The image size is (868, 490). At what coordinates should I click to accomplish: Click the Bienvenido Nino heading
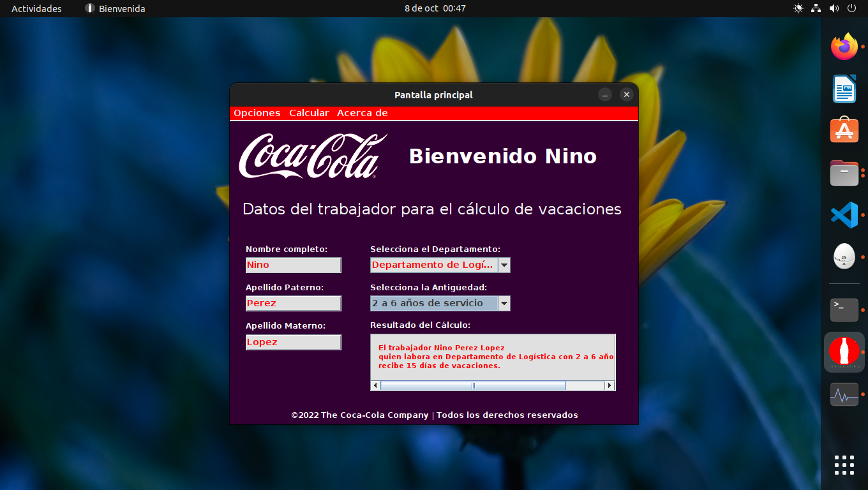(x=503, y=156)
